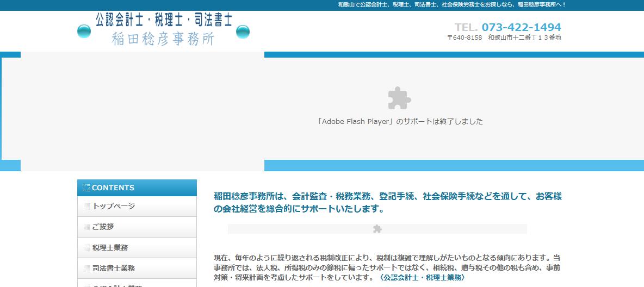Image resolution: width=644 pixels, height=287 pixels.
Task: Click the blue heading 稲田稔彦事務所は、会計監査
Action: 387,202
